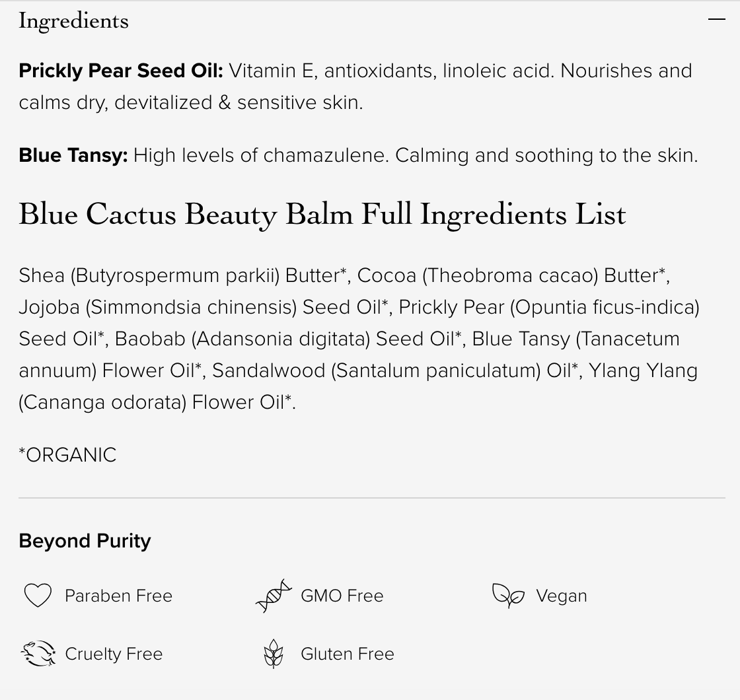Click the Blue Tansy bold label
This screenshot has height=700, width=740.
click(x=73, y=155)
